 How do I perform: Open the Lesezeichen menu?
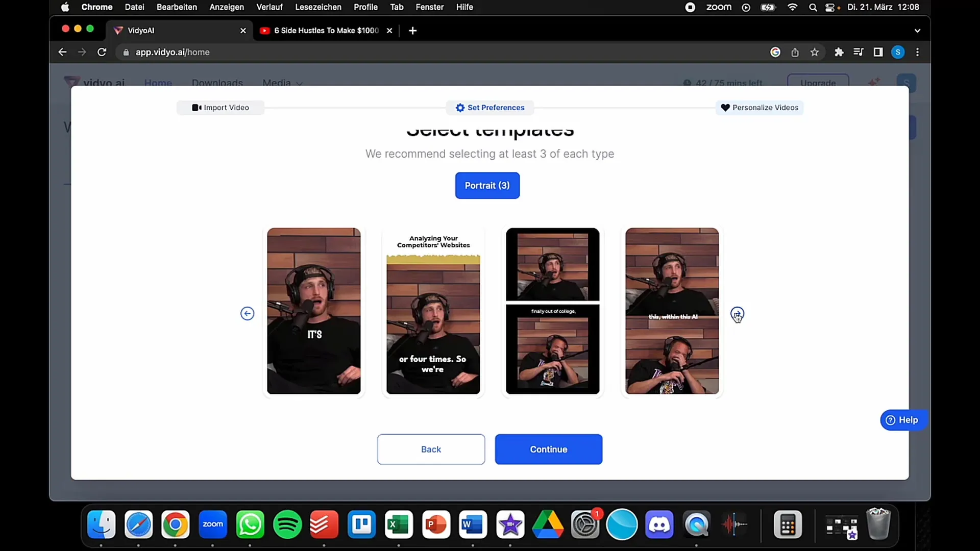[x=318, y=7]
